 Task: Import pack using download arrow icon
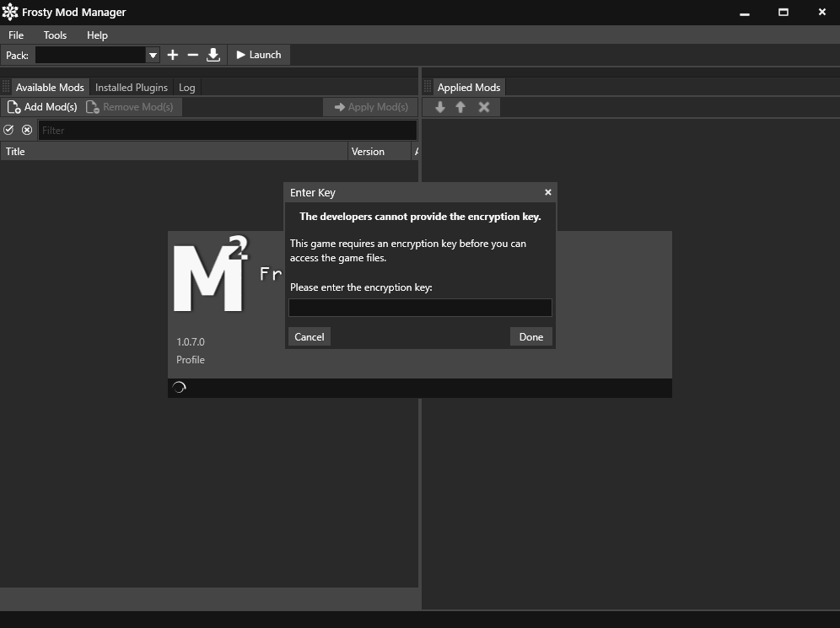click(x=213, y=55)
